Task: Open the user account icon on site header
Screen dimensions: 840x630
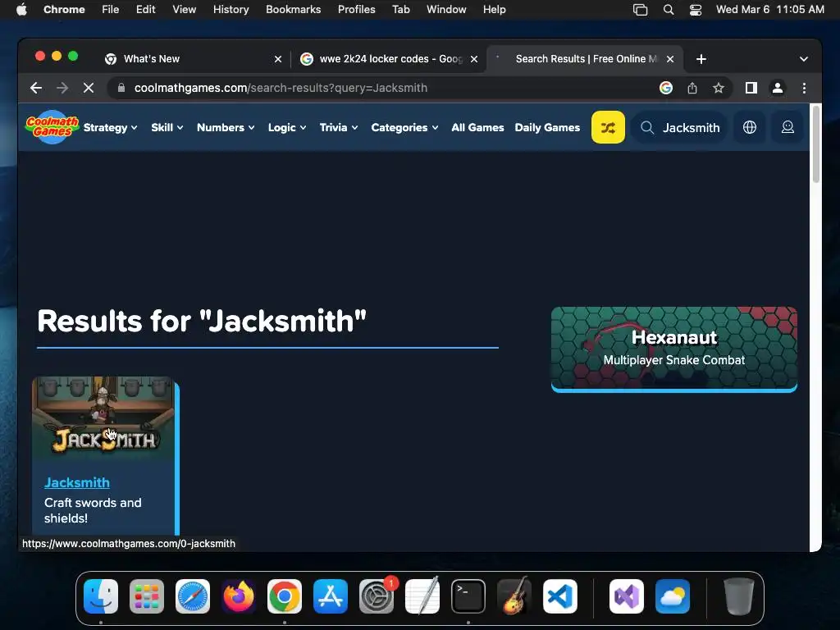Action: point(787,127)
